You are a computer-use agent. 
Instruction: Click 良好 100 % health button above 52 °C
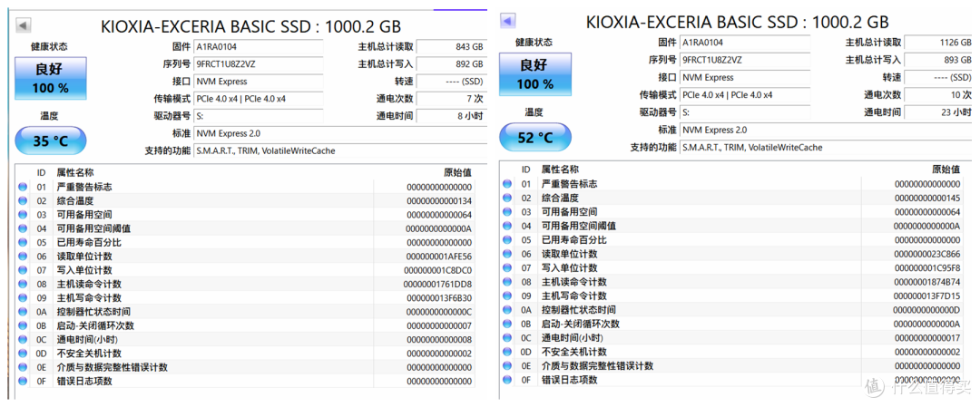click(535, 73)
